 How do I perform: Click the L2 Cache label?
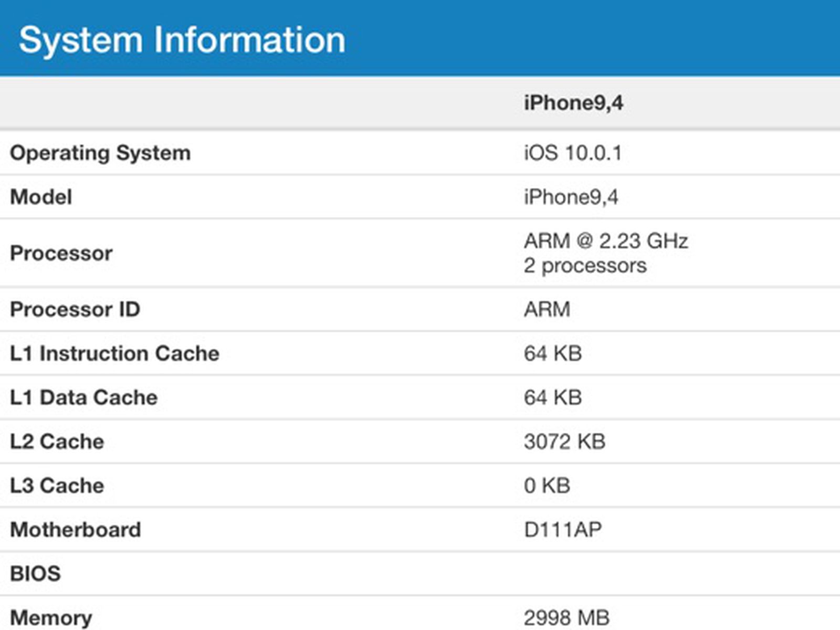[57, 442]
